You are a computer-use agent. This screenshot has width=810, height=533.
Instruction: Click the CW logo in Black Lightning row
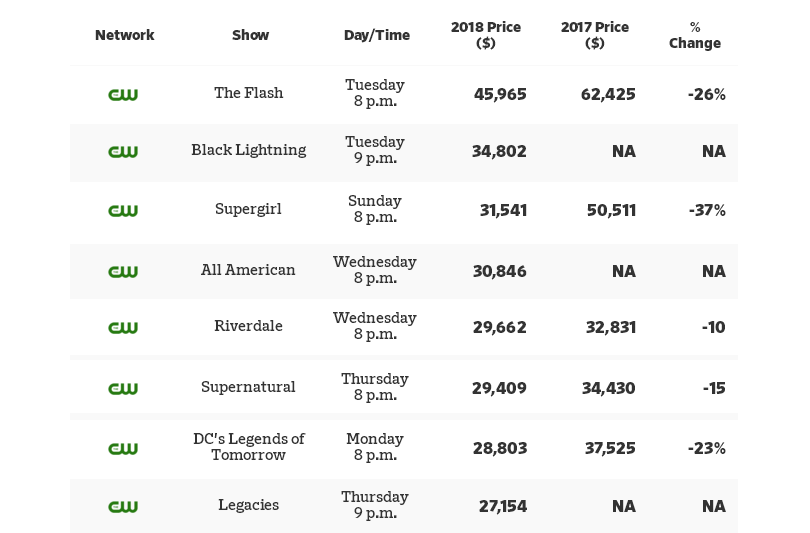click(x=123, y=151)
